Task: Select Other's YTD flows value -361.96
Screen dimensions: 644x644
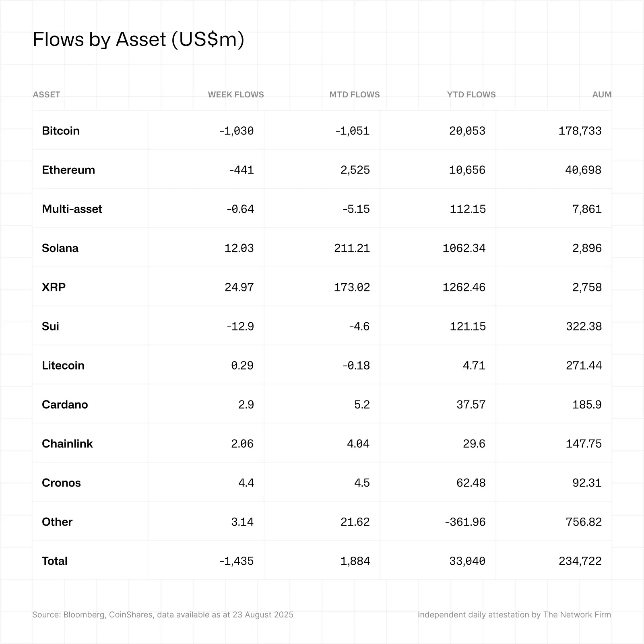Action: tap(465, 522)
